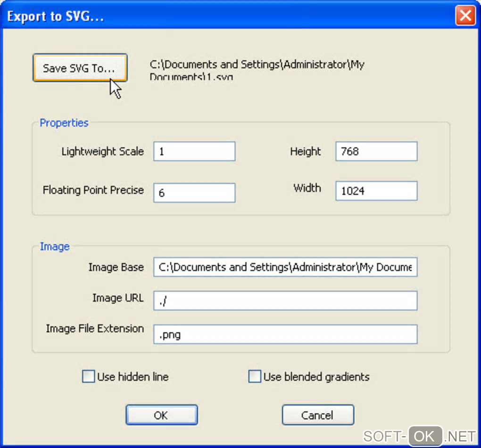This screenshot has height=448, width=481.
Task: Click the Lightweight Scale label
Action: tap(102, 152)
